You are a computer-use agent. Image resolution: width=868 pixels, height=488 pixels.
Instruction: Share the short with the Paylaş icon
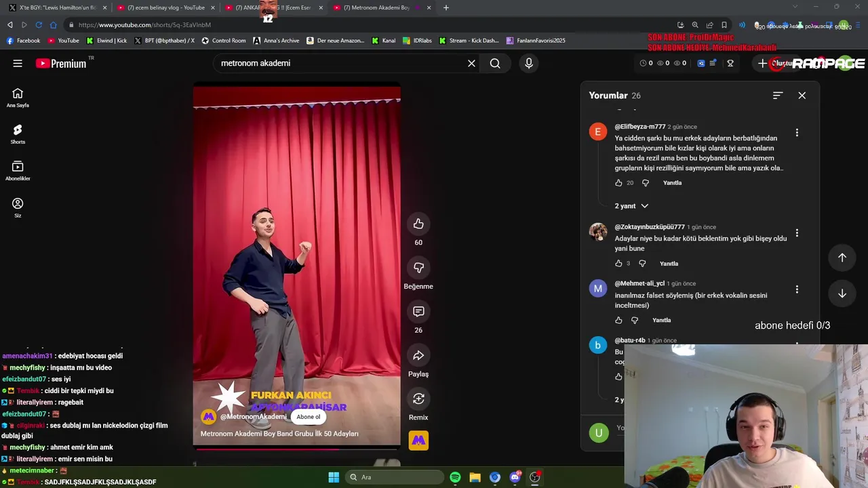pyautogui.click(x=418, y=355)
